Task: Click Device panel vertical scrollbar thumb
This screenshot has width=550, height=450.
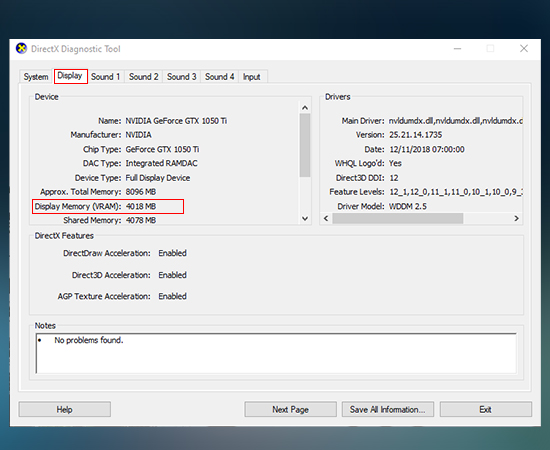Action: pos(305,145)
